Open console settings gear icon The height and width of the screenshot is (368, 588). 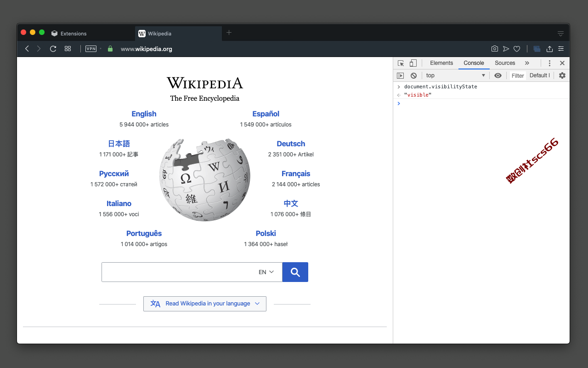(562, 75)
